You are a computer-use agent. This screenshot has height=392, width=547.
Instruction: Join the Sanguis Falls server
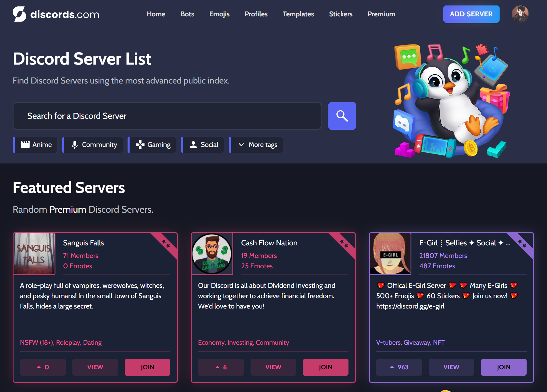(x=147, y=367)
